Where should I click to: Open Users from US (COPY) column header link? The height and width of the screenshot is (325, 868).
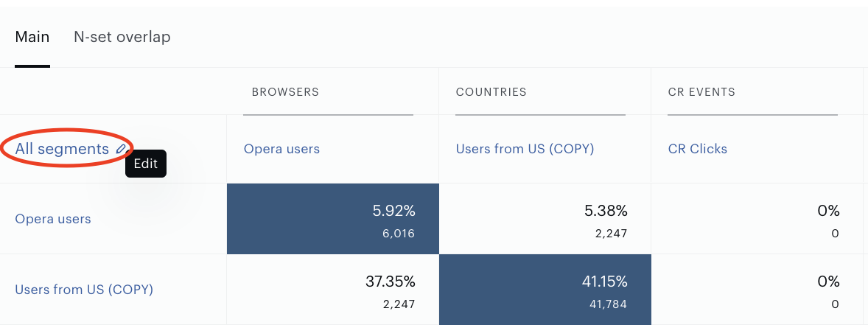pyautogui.click(x=525, y=149)
